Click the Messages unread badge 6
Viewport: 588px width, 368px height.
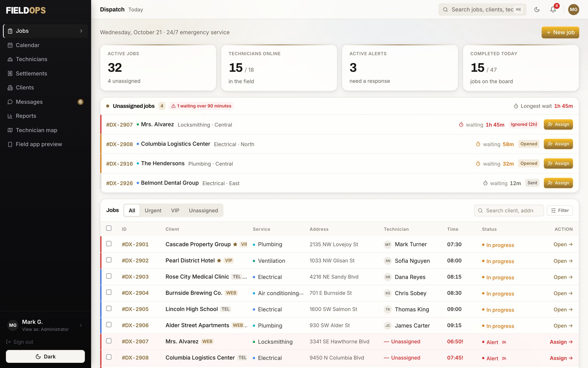(80, 102)
